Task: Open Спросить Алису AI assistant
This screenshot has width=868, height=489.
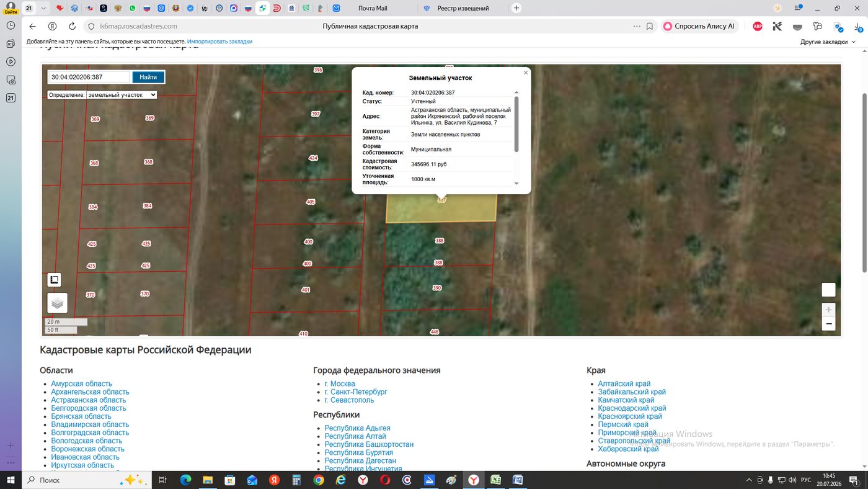Action: pos(699,26)
